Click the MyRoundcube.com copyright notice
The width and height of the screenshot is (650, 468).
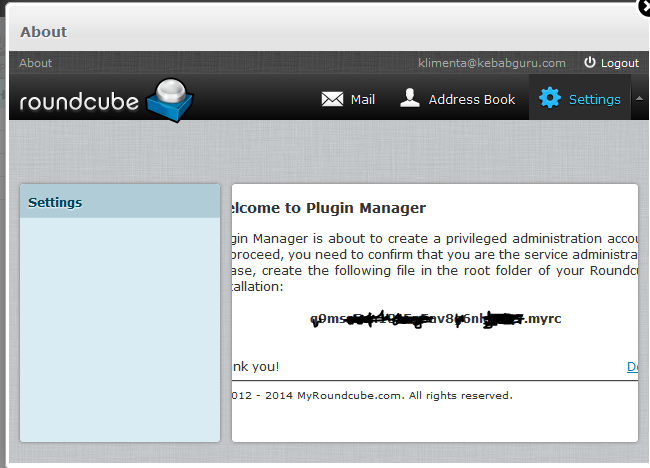coord(372,395)
